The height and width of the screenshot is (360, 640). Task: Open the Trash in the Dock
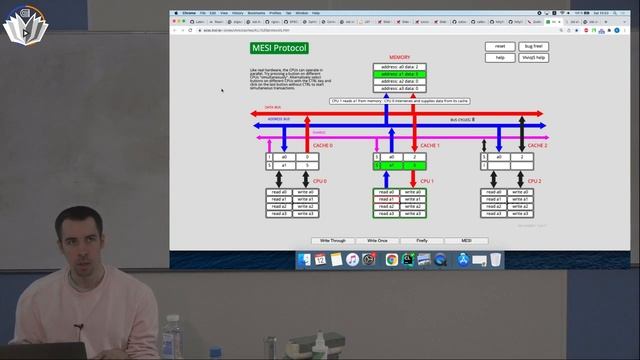pos(495,260)
